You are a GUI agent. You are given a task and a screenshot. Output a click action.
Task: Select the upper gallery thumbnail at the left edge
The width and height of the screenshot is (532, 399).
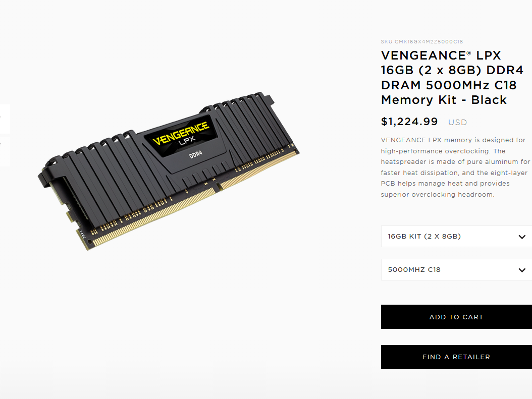point(5,119)
